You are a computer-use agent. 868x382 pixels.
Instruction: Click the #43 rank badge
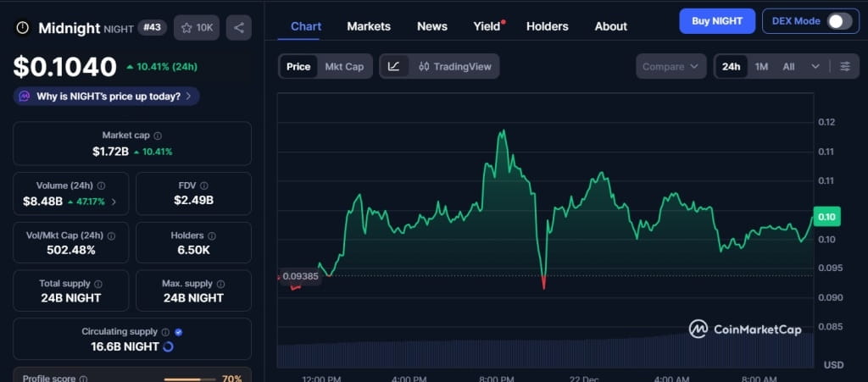pos(153,27)
